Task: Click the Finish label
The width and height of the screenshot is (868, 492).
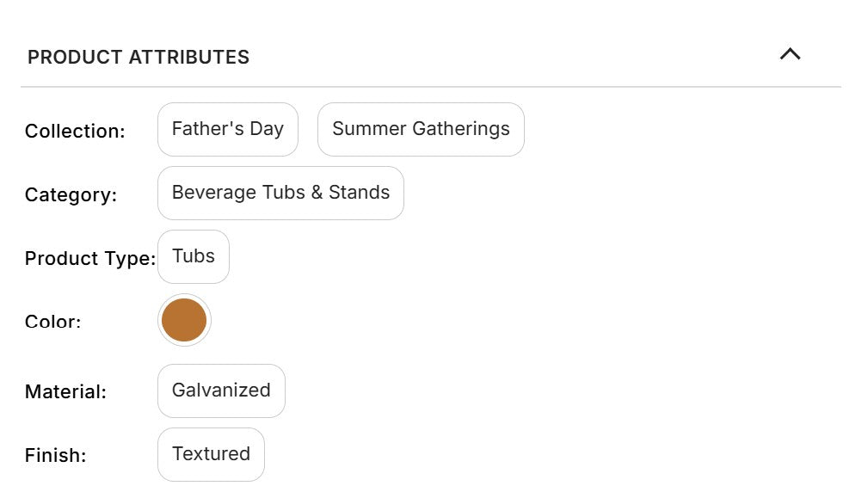Action: click(x=55, y=456)
